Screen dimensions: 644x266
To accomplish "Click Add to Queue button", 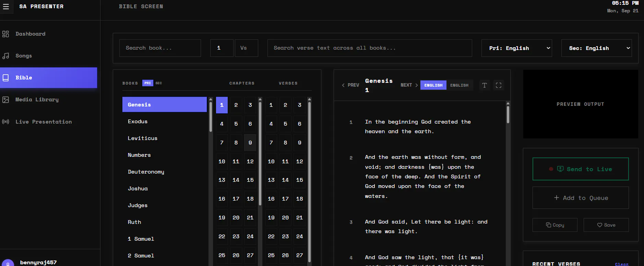I will [581, 198].
